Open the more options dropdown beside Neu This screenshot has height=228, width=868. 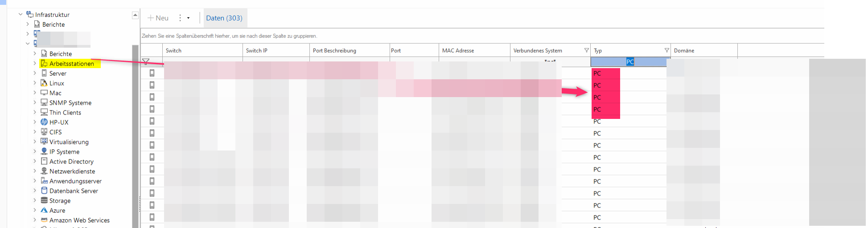[188, 18]
